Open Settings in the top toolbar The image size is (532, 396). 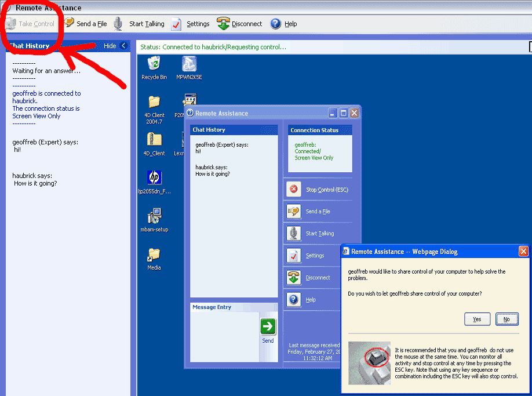pos(191,24)
